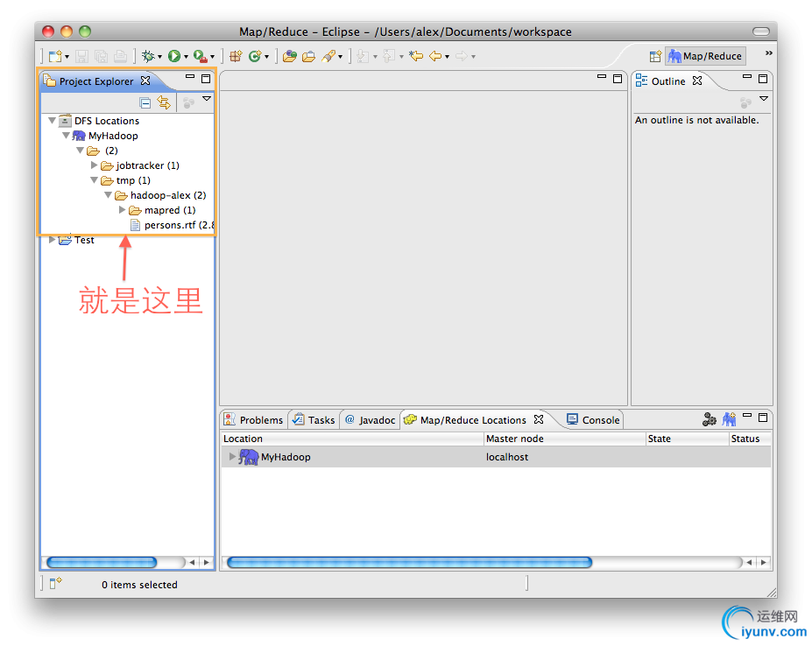The width and height of the screenshot is (812, 646).
Task: Close the Outline view
Action: coord(697,81)
